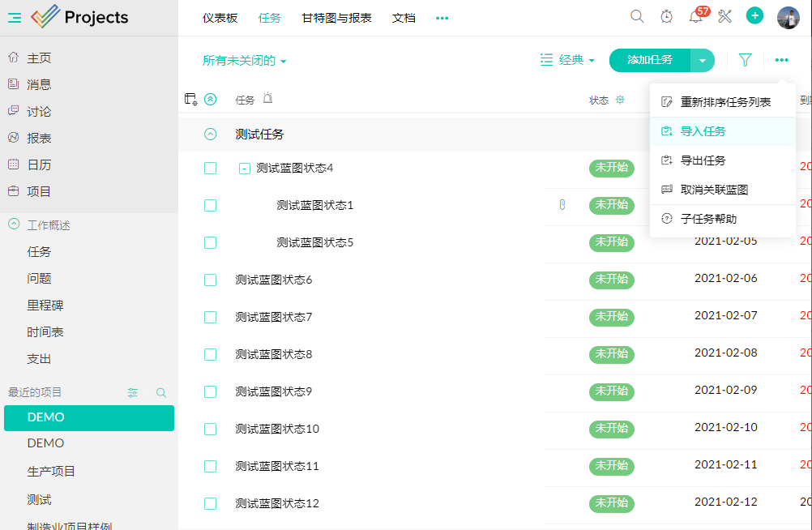Open the filter funnel icon
This screenshot has height=530, width=812.
pyautogui.click(x=745, y=60)
